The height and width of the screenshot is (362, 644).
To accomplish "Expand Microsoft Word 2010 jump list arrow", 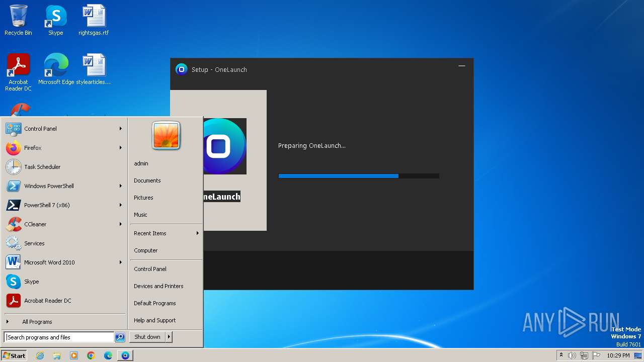I will point(121,262).
